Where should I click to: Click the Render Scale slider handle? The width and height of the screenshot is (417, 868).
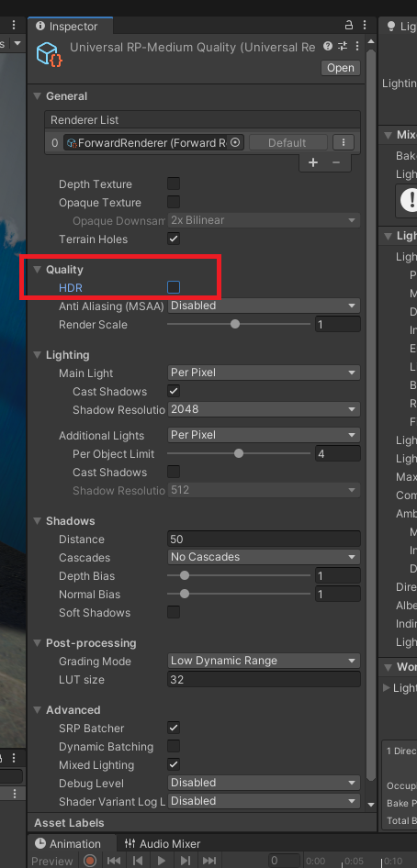235,324
